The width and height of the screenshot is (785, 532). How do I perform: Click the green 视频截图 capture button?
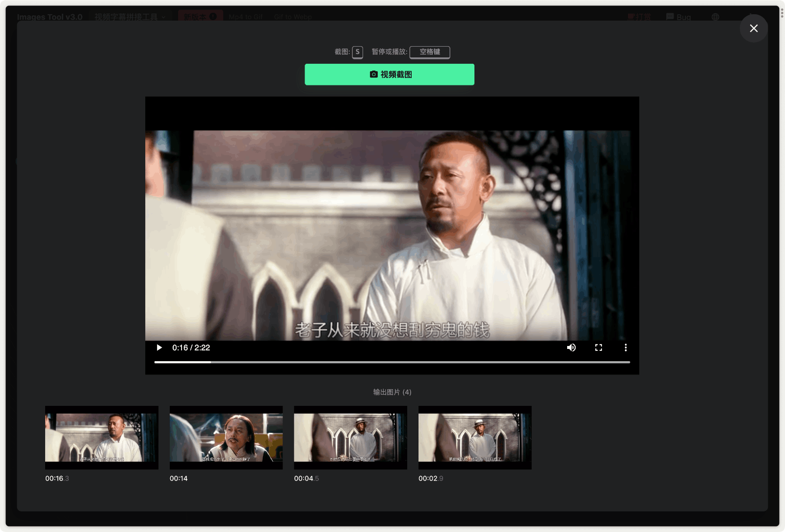389,75
